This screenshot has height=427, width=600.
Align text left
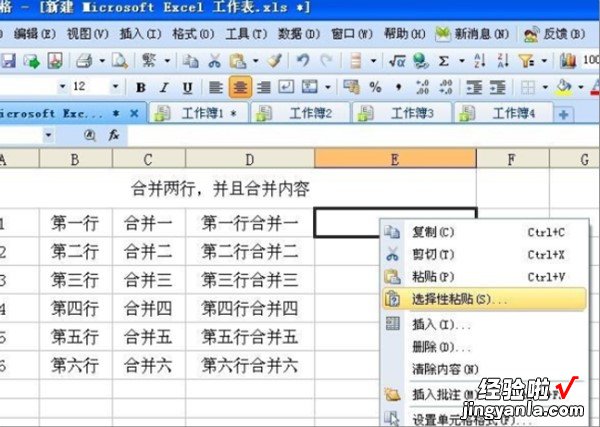tap(216, 88)
